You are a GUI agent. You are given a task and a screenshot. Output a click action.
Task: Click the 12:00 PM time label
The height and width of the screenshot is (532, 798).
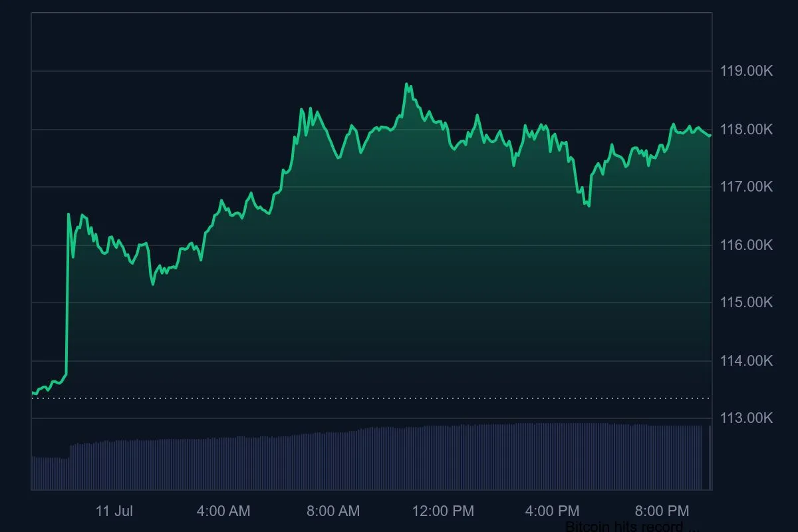point(442,511)
